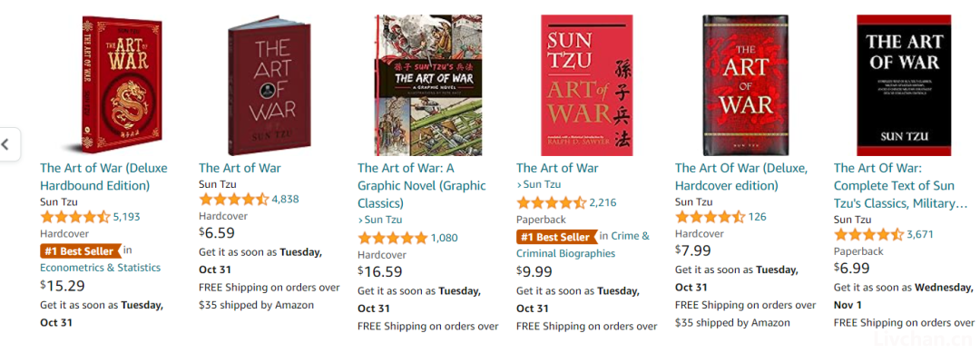Open The Art of War: A Graphic Novel link
This screenshot has height=353, width=980.
pyautogui.click(x=422, y=185)
